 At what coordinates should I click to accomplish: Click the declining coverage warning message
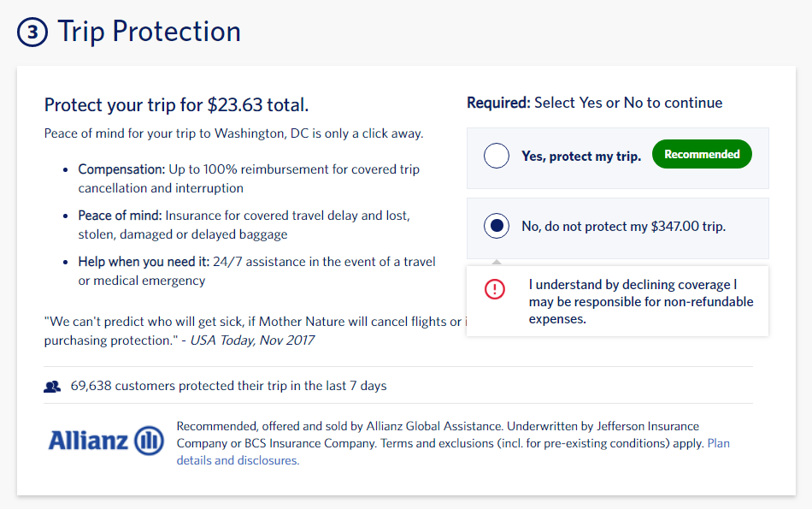(x=640, y=301)
